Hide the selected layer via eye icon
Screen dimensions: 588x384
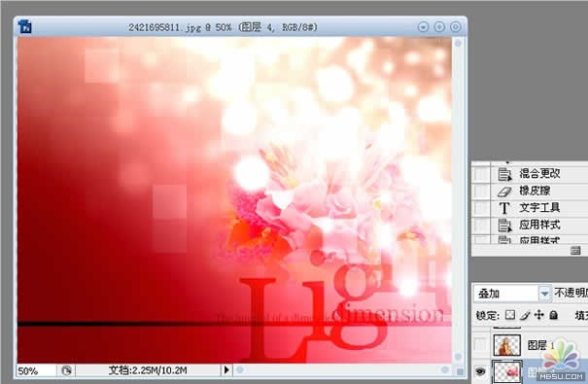pos(480,371)
